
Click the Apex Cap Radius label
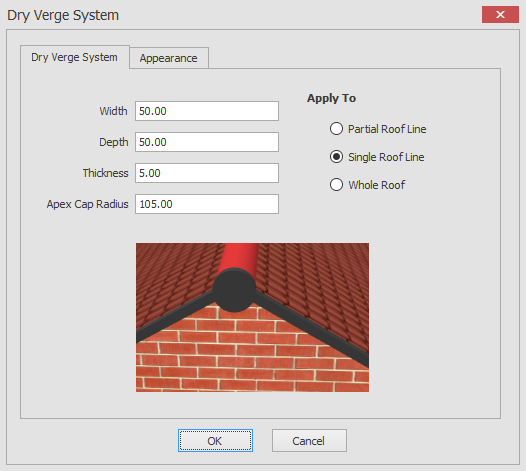(x=88, y=204)
